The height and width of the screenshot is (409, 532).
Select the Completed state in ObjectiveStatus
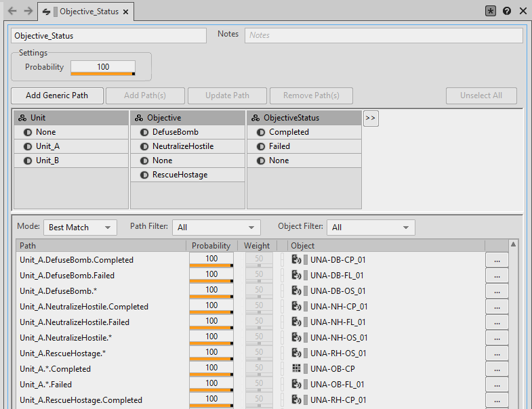click(x=289, y=132)
